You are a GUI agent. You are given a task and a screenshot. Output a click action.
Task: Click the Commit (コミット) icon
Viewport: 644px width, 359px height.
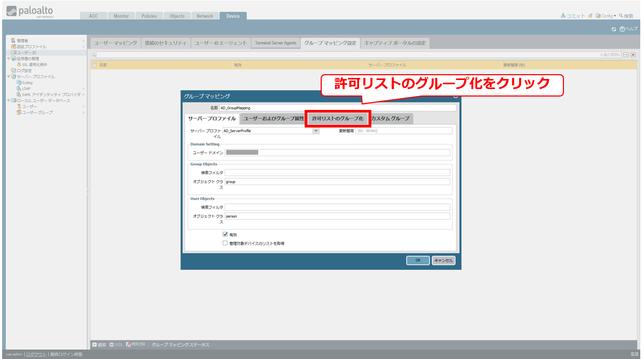point(563,16)
